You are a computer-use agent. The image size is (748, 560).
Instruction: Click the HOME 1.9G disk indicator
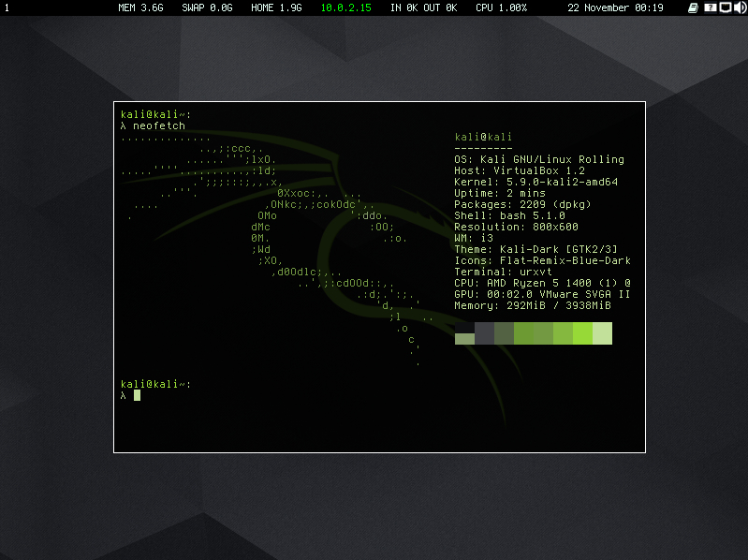click(276, 7)
